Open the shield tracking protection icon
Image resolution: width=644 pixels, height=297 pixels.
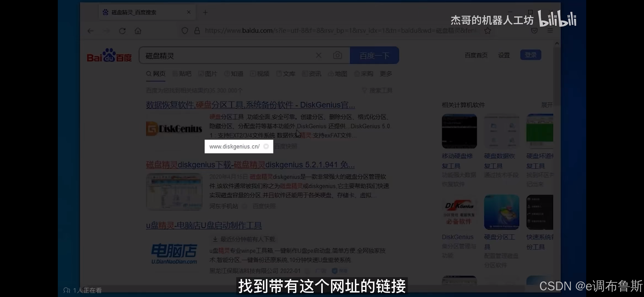(x=185, y=31)
